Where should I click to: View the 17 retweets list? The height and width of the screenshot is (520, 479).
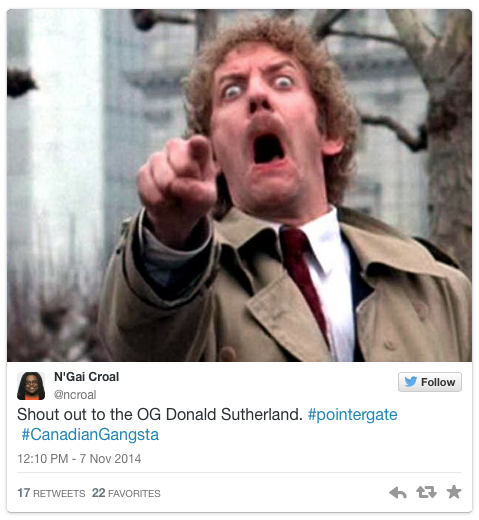pos(51,493)
